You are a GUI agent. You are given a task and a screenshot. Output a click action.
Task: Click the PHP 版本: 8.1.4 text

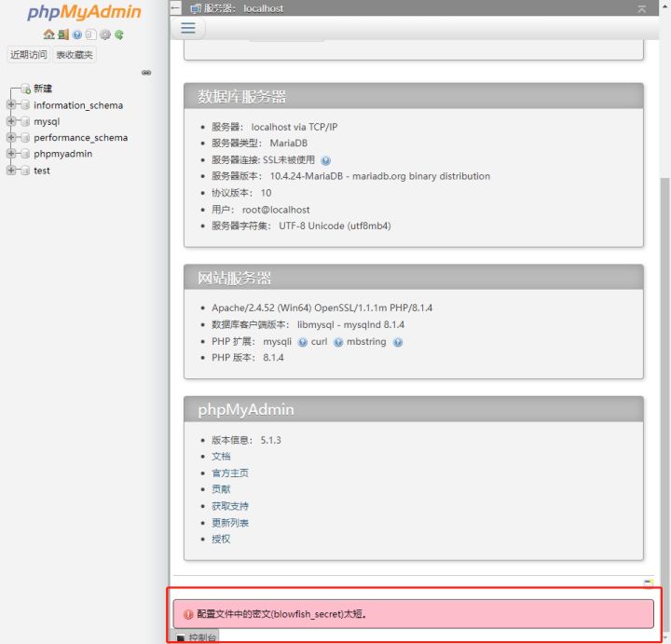pyautogui.click(x=247, y=358)
